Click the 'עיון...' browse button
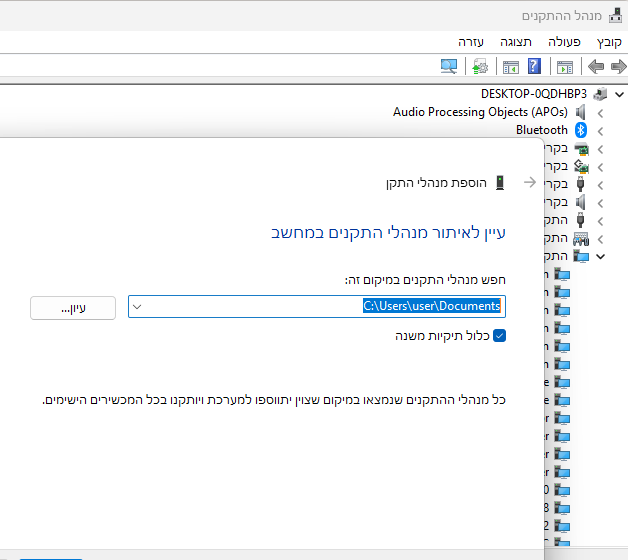The width and height of the screenshot is (628, 560). click(73, 307)
